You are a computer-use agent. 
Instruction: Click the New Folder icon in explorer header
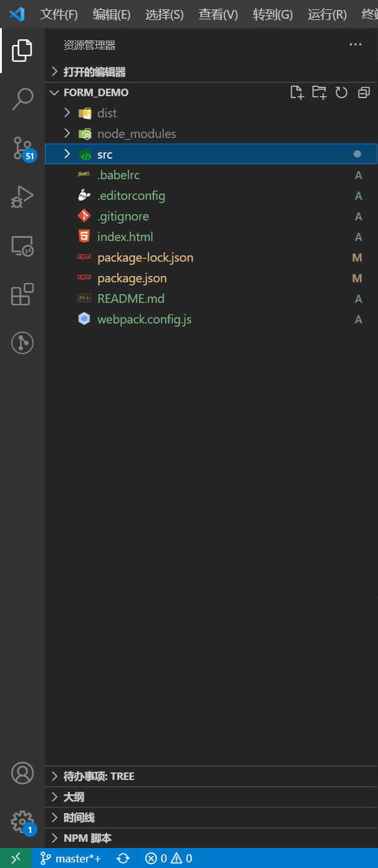[319, 92]
